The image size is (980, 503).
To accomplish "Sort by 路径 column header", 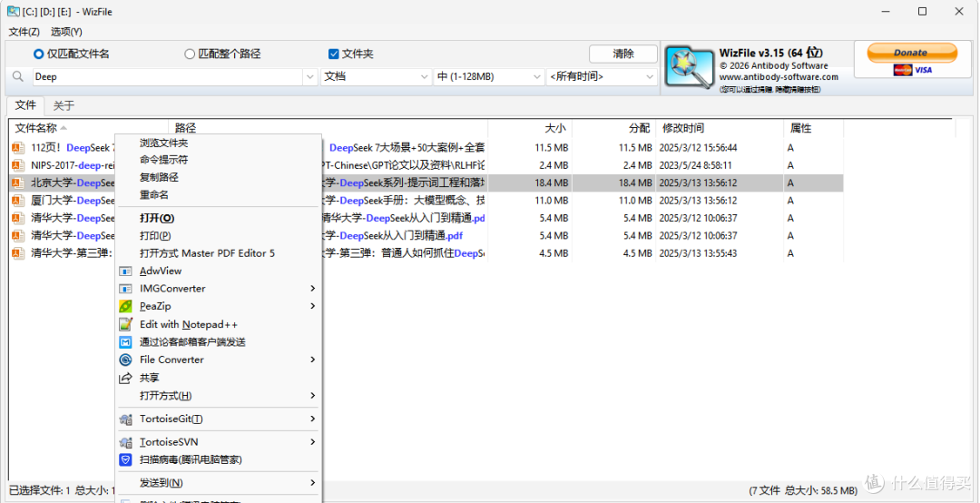I will coord(328,128).
